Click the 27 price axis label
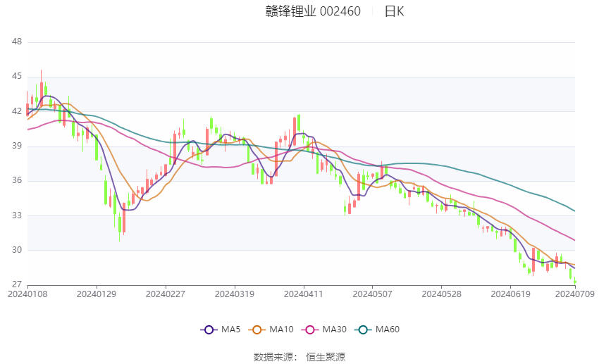The width and height of the screenshot is (599, 364). tap(17, 284)
